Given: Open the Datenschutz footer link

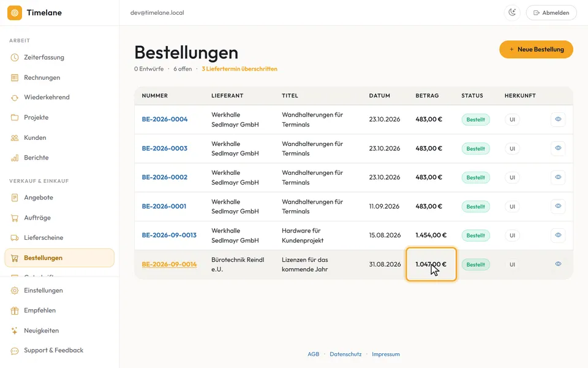Looking at the screenshot, I should pos(345,354).
